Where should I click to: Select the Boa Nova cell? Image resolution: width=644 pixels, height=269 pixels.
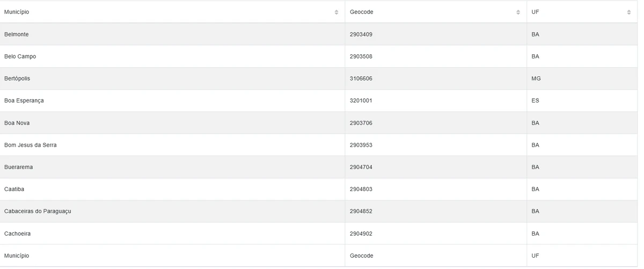coord(17,123)
